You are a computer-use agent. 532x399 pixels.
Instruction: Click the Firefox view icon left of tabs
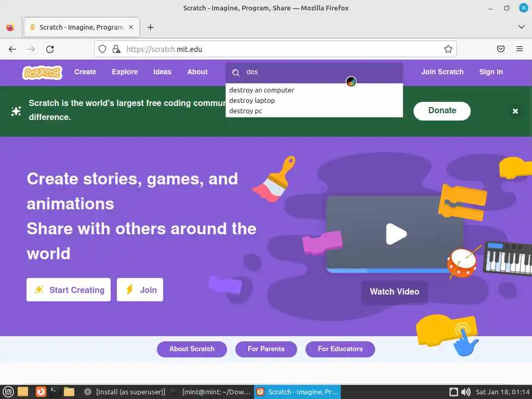tap(10, 27)
